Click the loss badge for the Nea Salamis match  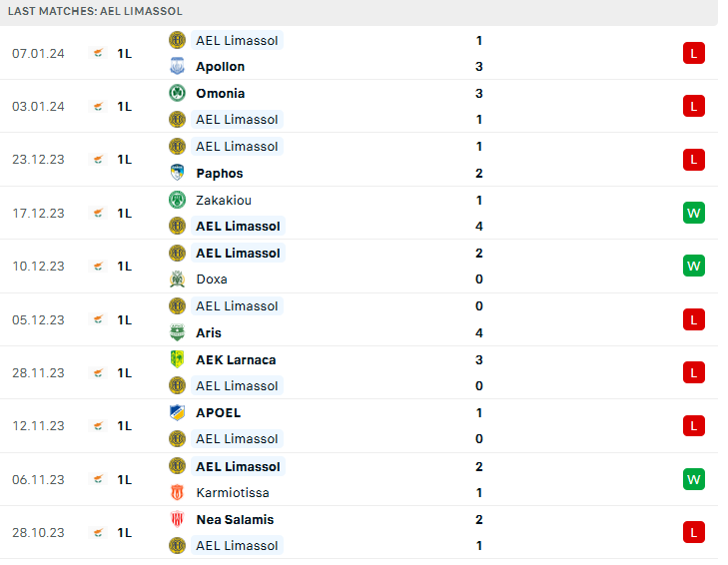point(694,532)
